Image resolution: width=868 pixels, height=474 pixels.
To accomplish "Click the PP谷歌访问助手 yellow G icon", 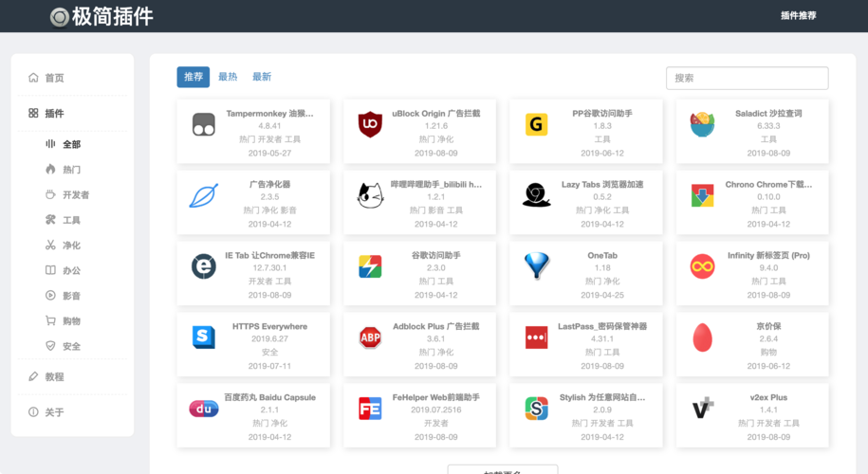I will [x=536, y=124].
